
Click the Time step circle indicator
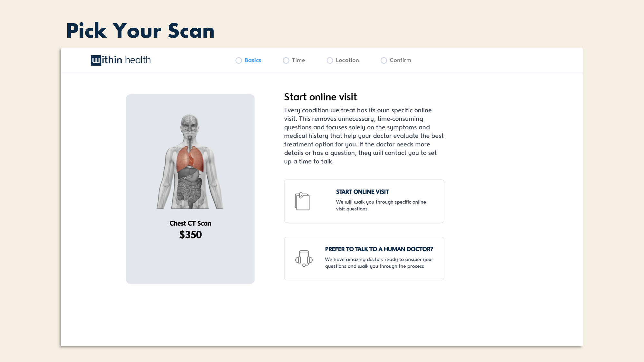(x=286, y=60)
